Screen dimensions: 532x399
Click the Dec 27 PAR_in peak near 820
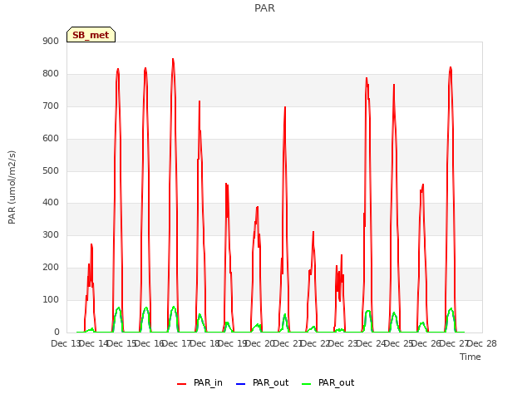click(451, 68)
